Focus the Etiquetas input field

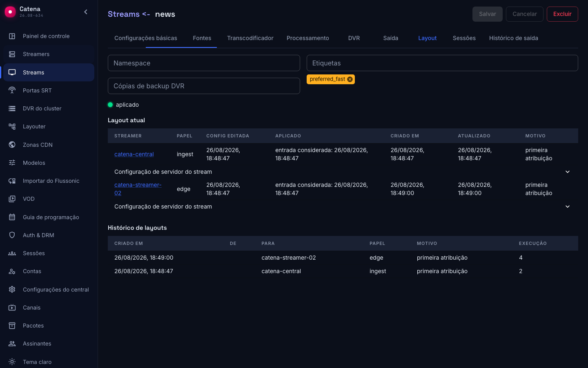click(x=442, y=63)
